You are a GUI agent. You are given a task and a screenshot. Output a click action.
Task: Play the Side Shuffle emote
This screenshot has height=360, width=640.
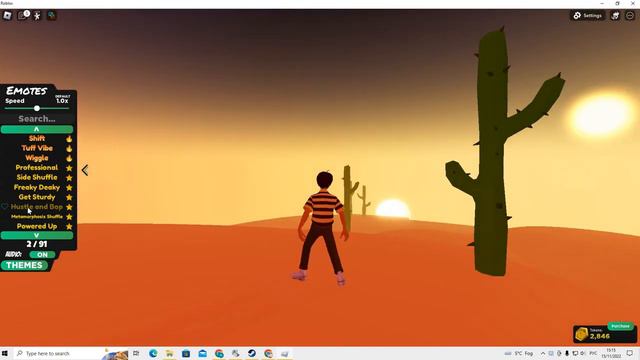(x=37, y=178)
